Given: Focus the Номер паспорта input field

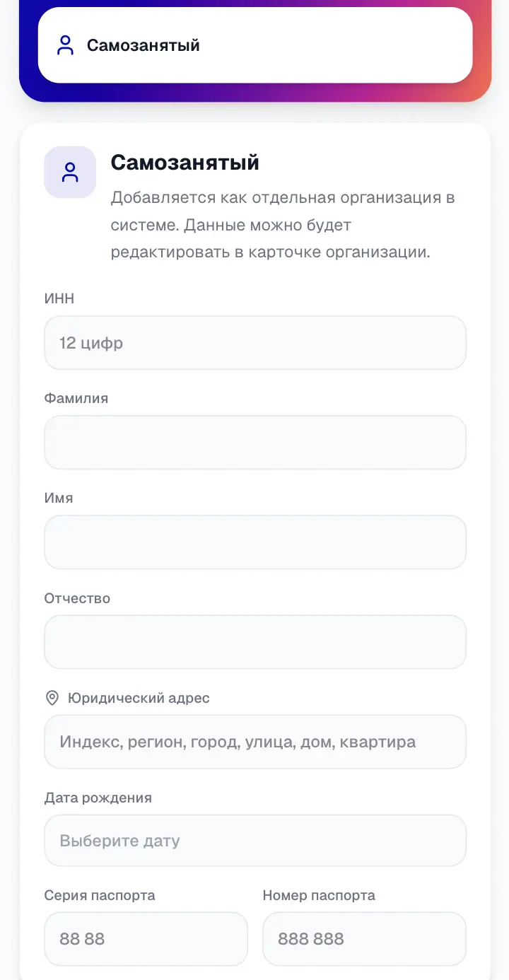Looking at the screenshot, I should [365, 939].
